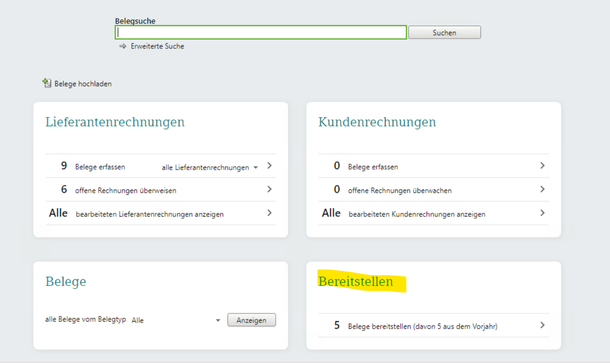The height and width of the screenshot is (363, 610).
Task: Open Belege erfassen under Lieferantenrechnungen
Action: coord(100,167)
